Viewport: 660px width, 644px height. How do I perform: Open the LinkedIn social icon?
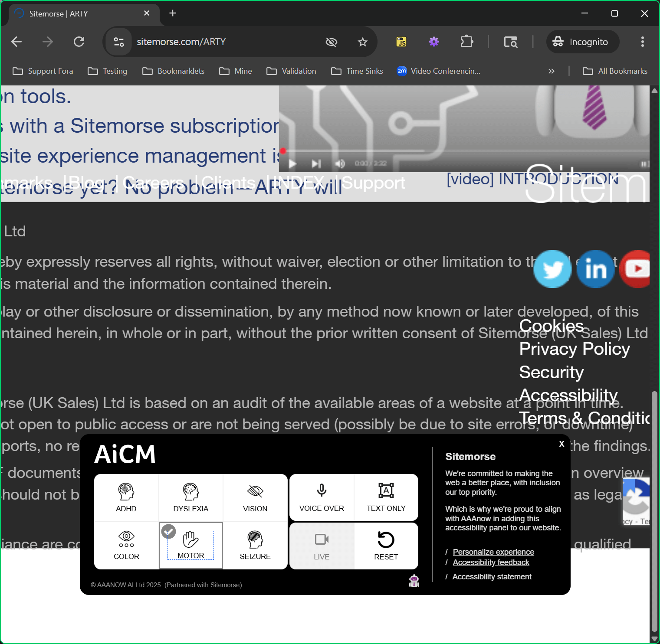pos(595,269)
